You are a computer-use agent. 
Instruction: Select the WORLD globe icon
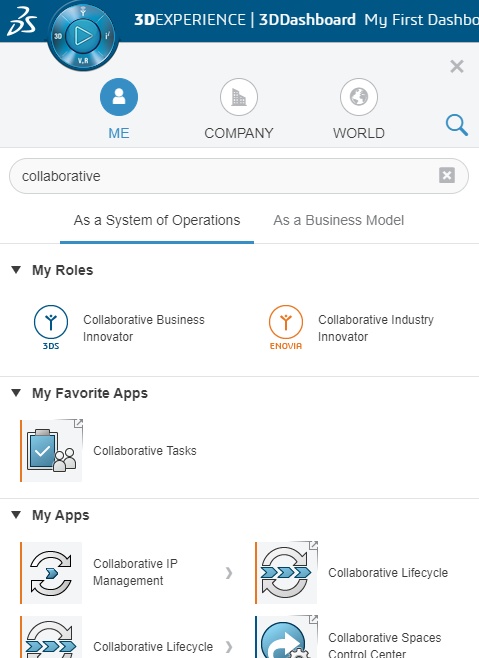coord(359,97)
